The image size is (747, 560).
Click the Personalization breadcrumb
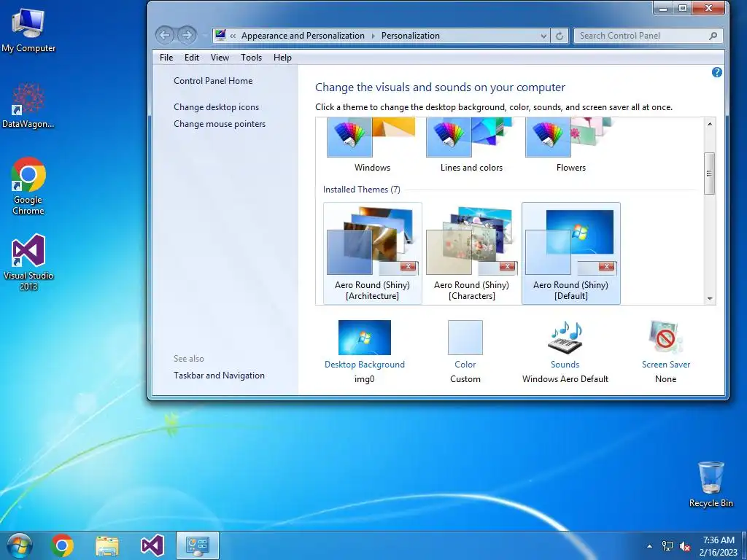[410, 36]
